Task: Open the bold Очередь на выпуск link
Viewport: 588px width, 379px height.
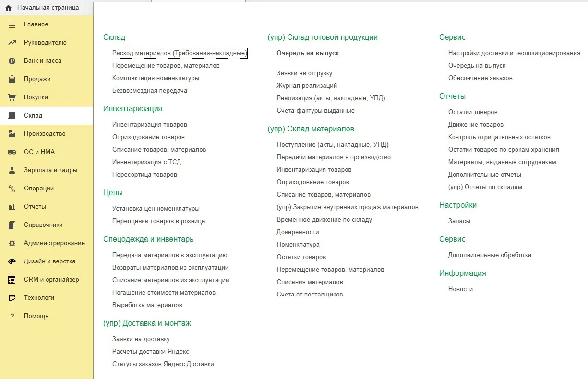Action: tap(308, 53)
